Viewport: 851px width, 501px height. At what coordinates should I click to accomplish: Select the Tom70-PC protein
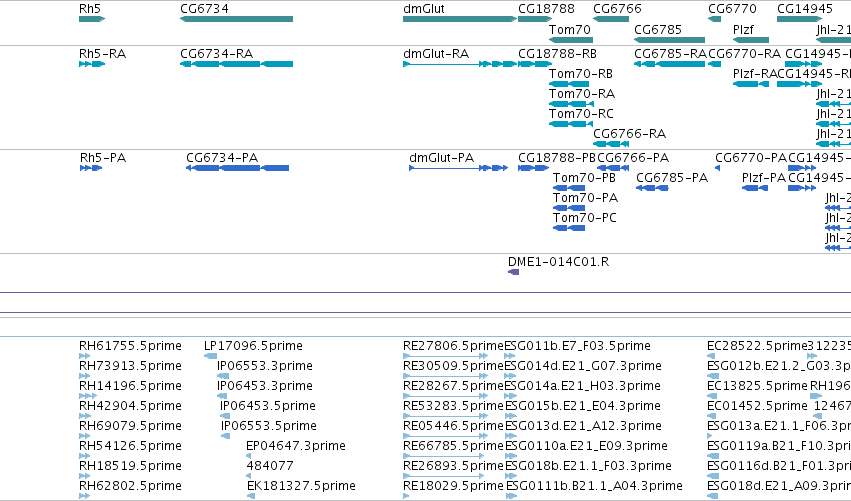[x=585, y=218]
